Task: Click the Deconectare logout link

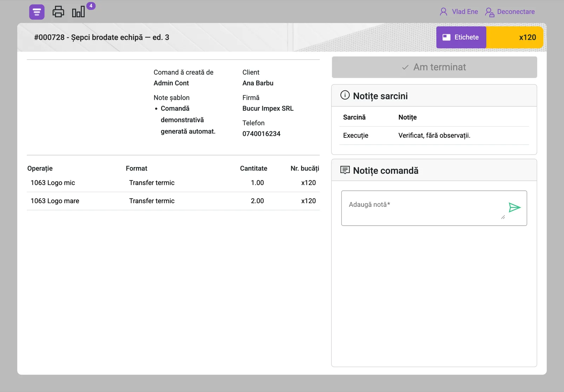Action: click(x=516, y=12)
